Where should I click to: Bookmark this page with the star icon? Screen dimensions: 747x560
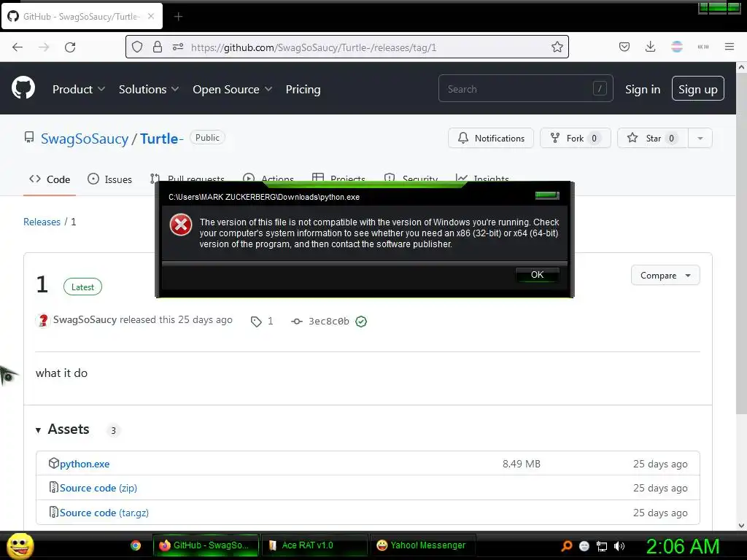tap(557, 47)
